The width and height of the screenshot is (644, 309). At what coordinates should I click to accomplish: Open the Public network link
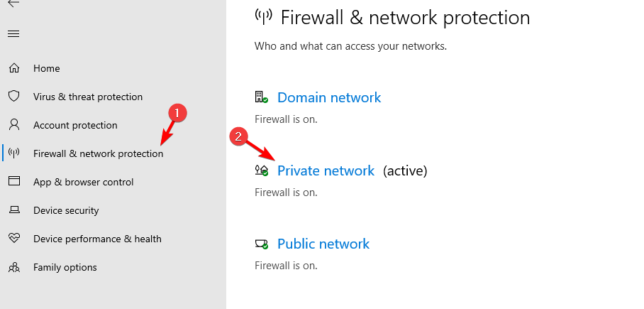[x=323, y=244]
